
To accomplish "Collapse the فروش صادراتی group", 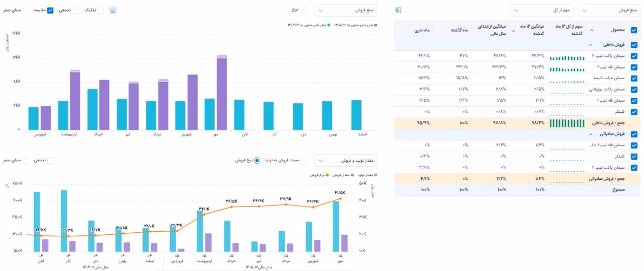I will (x=591, y=134).
